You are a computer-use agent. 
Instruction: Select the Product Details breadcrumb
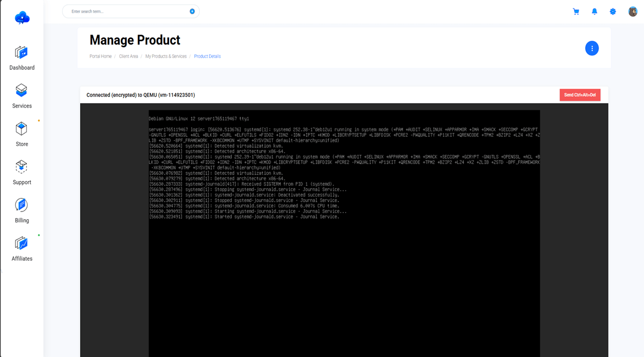pyautogui.click(x=206, y=56)
